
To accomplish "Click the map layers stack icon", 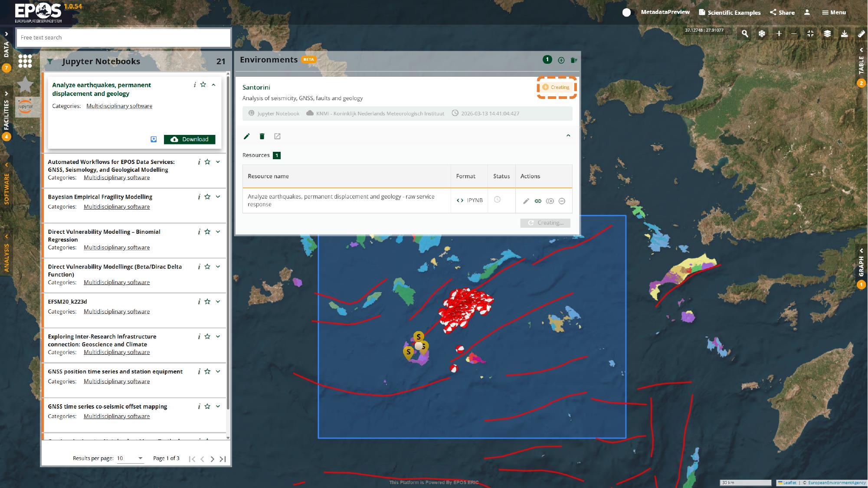I will pos(827,33).
